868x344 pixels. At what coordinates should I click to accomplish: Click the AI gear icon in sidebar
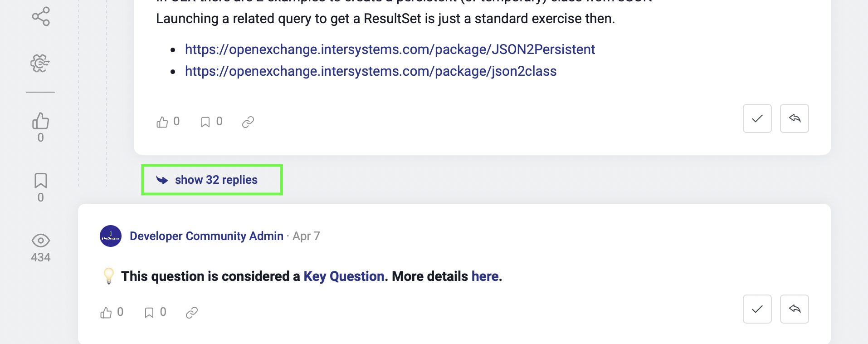pyautogui.click(x=40, y=63)
